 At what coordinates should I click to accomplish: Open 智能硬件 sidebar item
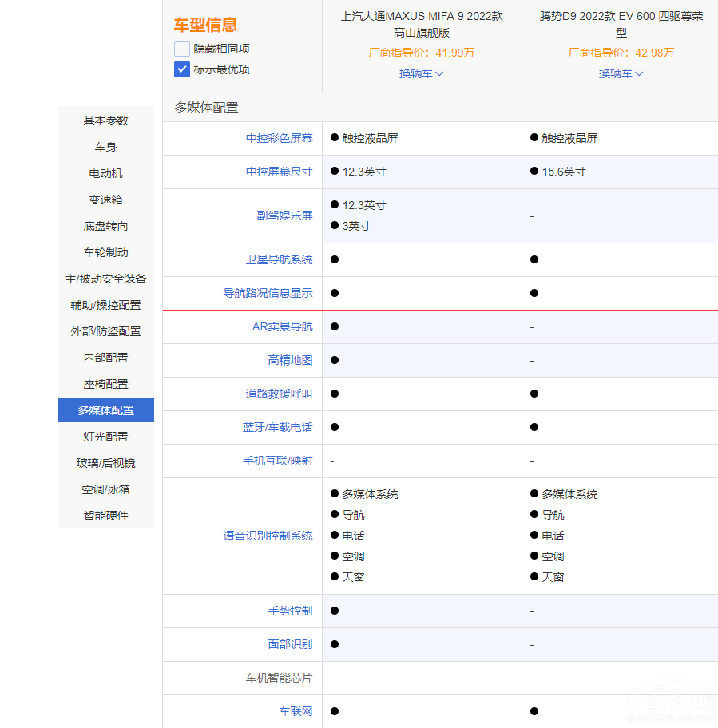coord(106,516)
